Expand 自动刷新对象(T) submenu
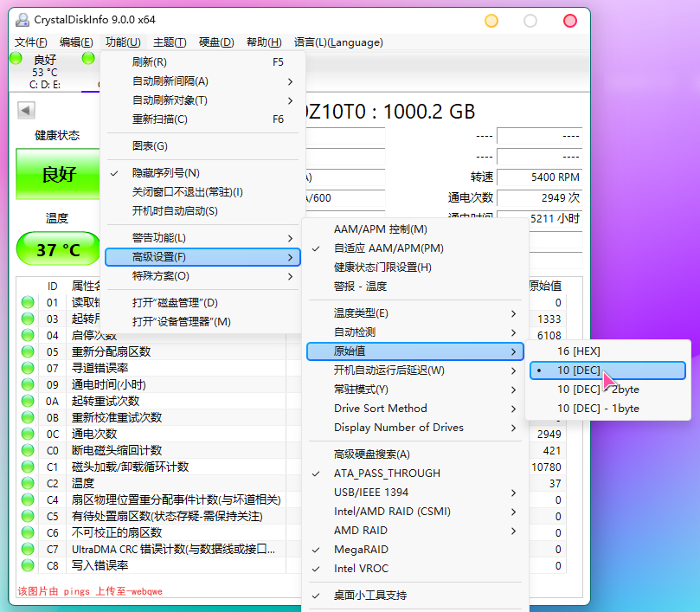 pos(202,100)
